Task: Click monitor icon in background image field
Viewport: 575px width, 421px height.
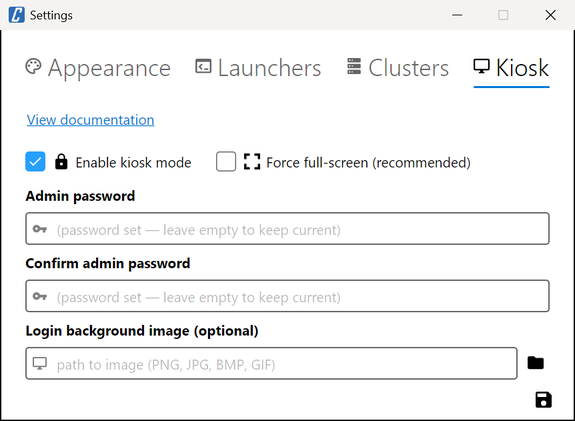Action: [x=40, y=363]
